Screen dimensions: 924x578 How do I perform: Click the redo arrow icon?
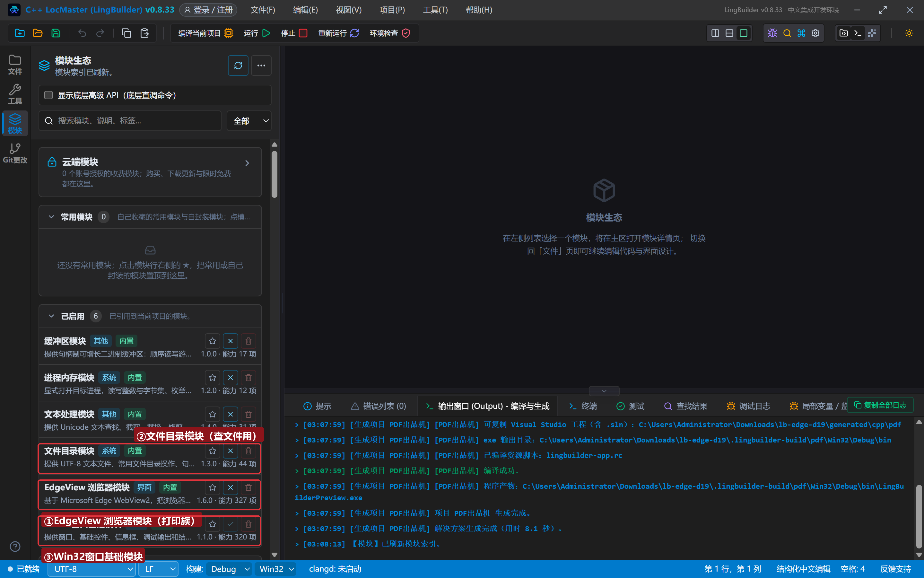(100, 33)
